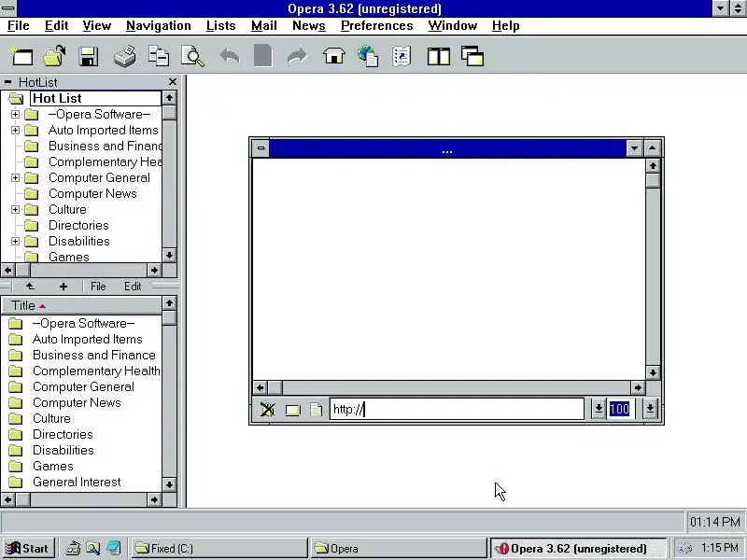Click the Title list scroll-down arrow
The height and width of the screenshot is (560, 747).
click(169, 484)
